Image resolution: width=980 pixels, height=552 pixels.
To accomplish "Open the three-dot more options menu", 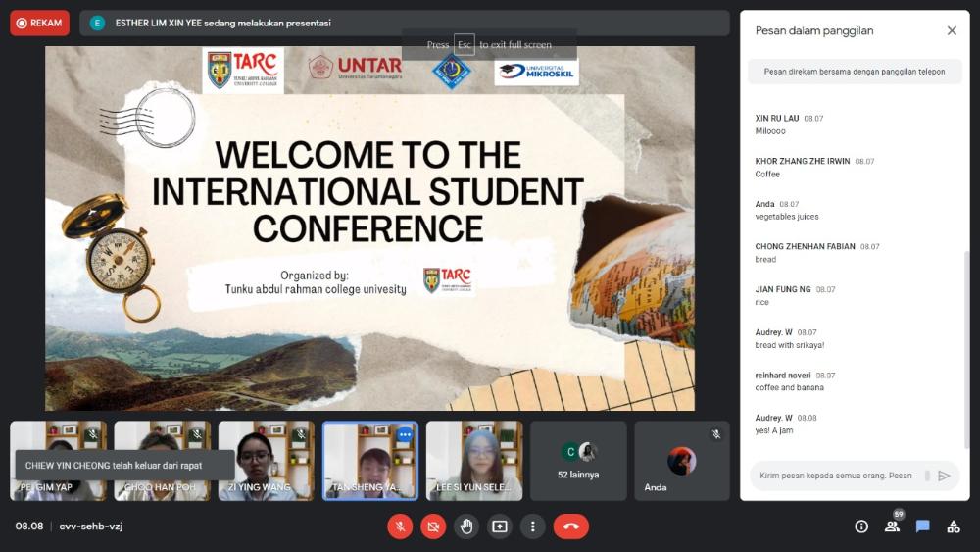I will (x=533, y=527).
